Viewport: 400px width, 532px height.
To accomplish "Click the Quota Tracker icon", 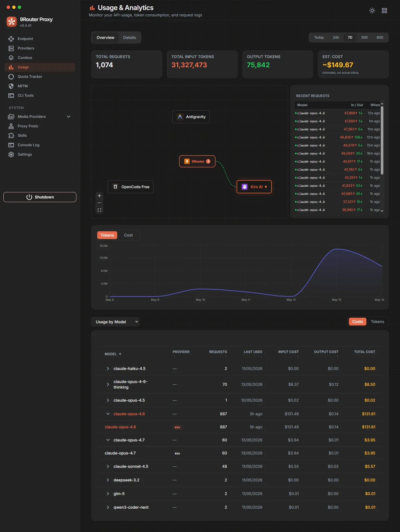I will click(11, 77).
